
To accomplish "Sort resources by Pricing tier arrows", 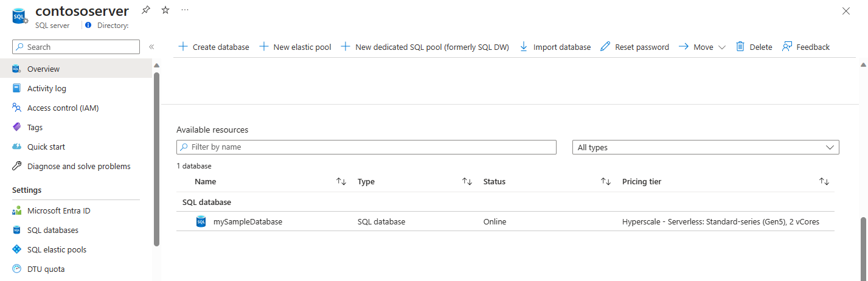I will click(x=824, y=181).
